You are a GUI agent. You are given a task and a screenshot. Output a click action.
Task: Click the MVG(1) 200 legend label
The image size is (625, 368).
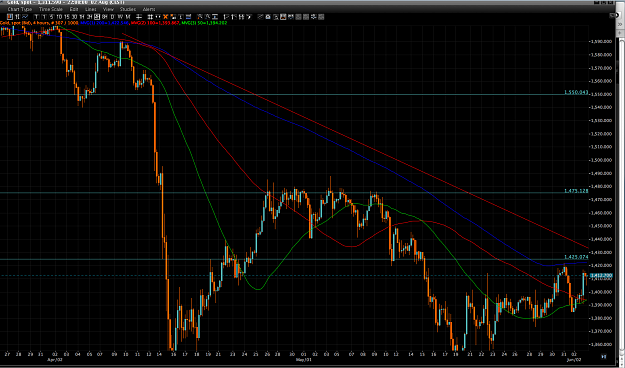(104, 23)
